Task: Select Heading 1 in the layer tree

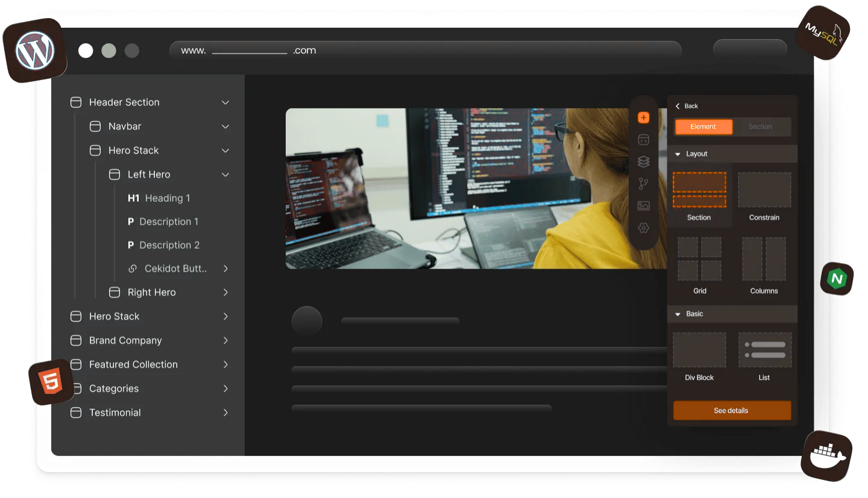Action: 167,198
